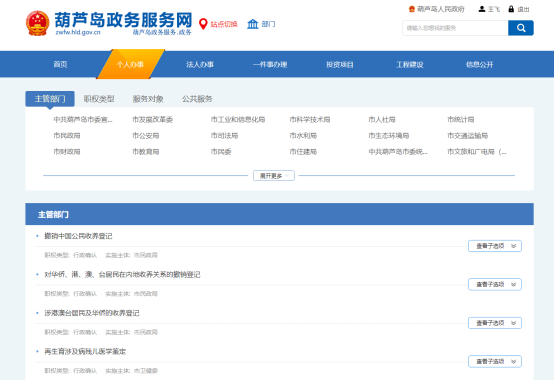Screen dimensions: 554x381
Task: Open 对华侨、港、澳、台居民在内地收养关系的撤销登记
Action: click(122, 275)
